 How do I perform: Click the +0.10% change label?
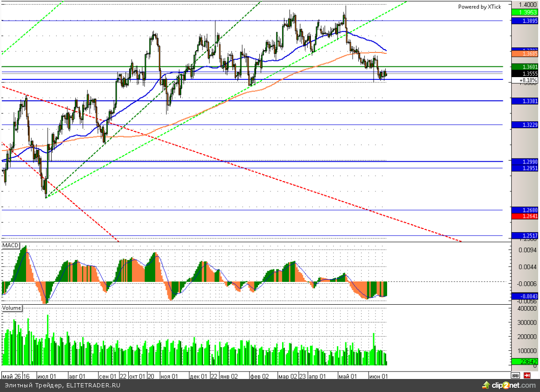click(x=524, y=80)
